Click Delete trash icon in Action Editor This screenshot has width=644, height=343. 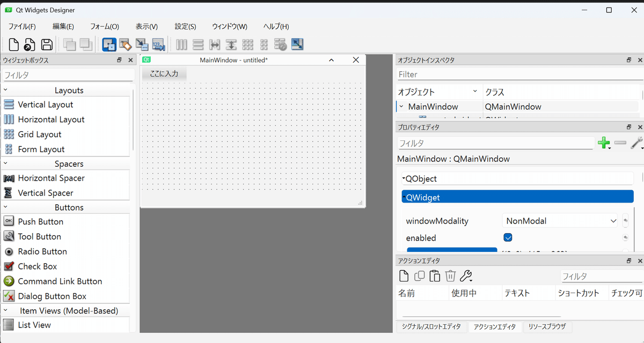click(450, 276)
